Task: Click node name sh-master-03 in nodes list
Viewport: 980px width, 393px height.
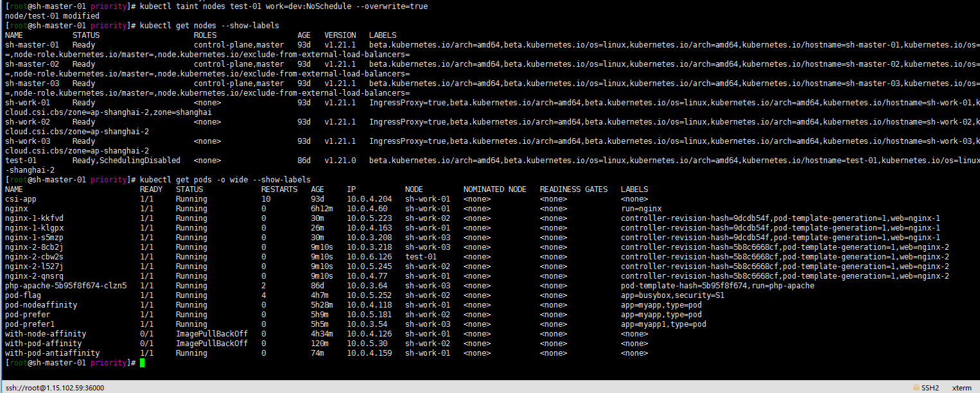Action: click(x=31, y=83)
